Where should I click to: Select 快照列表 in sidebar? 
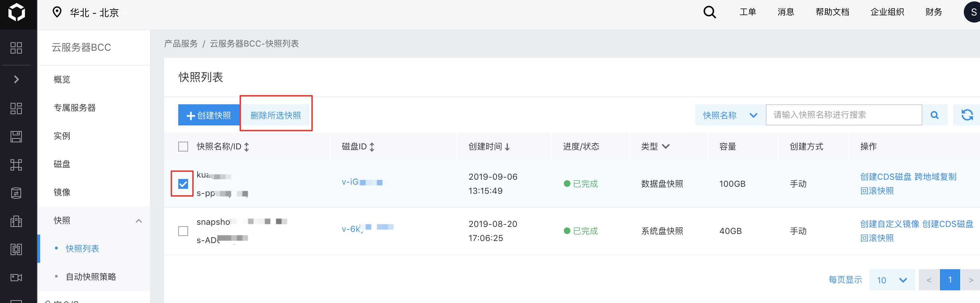pyautogui.click(x=82, y=249)
